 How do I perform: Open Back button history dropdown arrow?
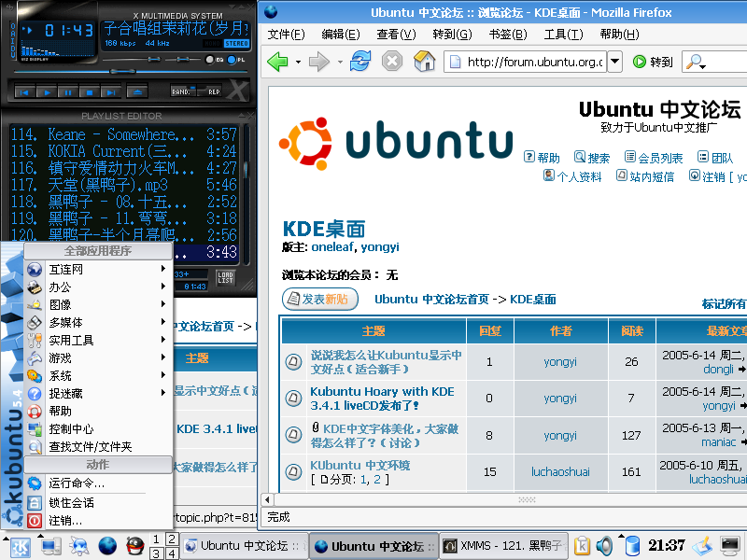point(298,62)
